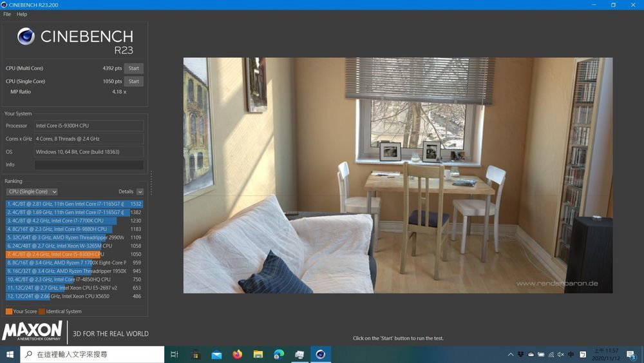Image resolution: width=644 pixels, height=363 pixels.
Task: Click the battery tray icon
Action: [x=541, y=355]
